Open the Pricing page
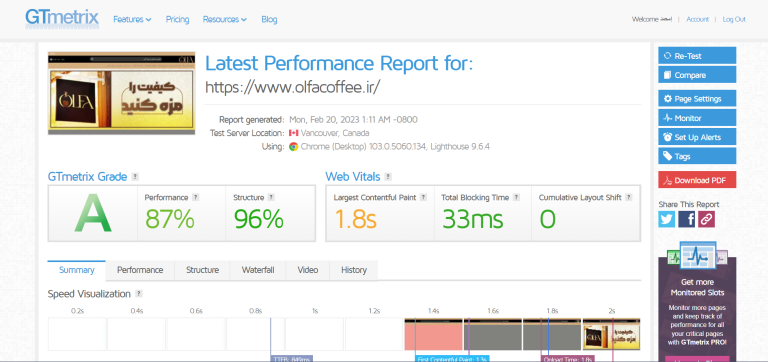The image size is (768, 362). (177, 20)
